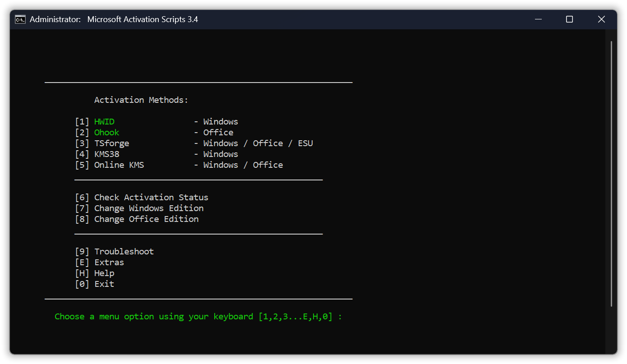Click the '- Office' description beside Ohook
627x364 pixels.
tap(214, 132)
